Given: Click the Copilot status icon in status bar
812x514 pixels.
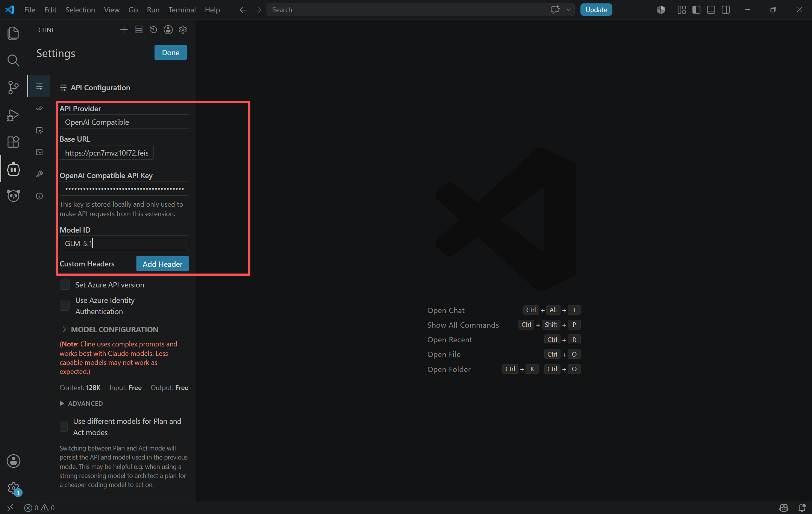Looking at the screenshot, I should pos(784,508).
